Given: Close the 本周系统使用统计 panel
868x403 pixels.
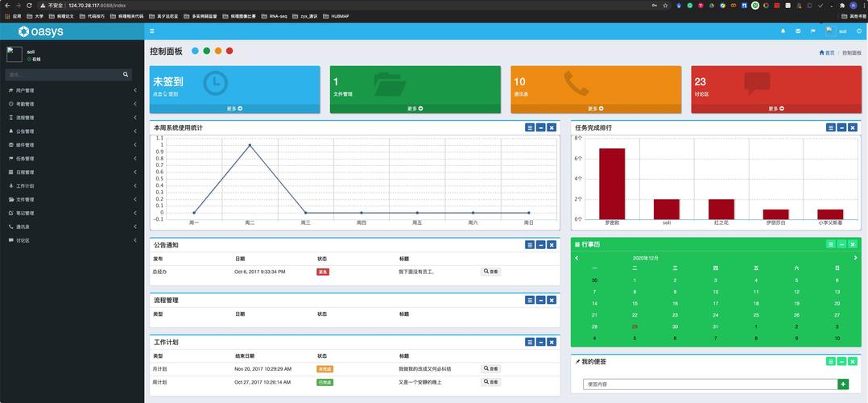Looking at the screenshot, I should (552, 127).
